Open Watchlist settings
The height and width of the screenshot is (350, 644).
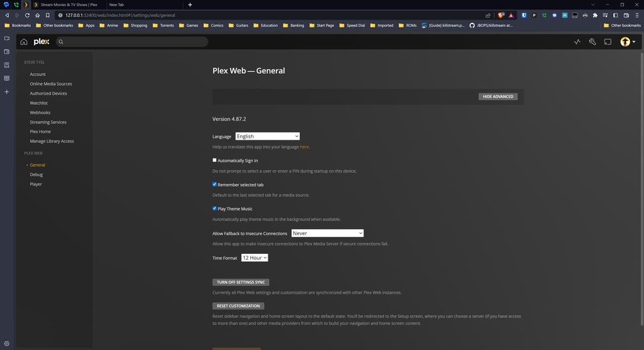coord(39,103)
